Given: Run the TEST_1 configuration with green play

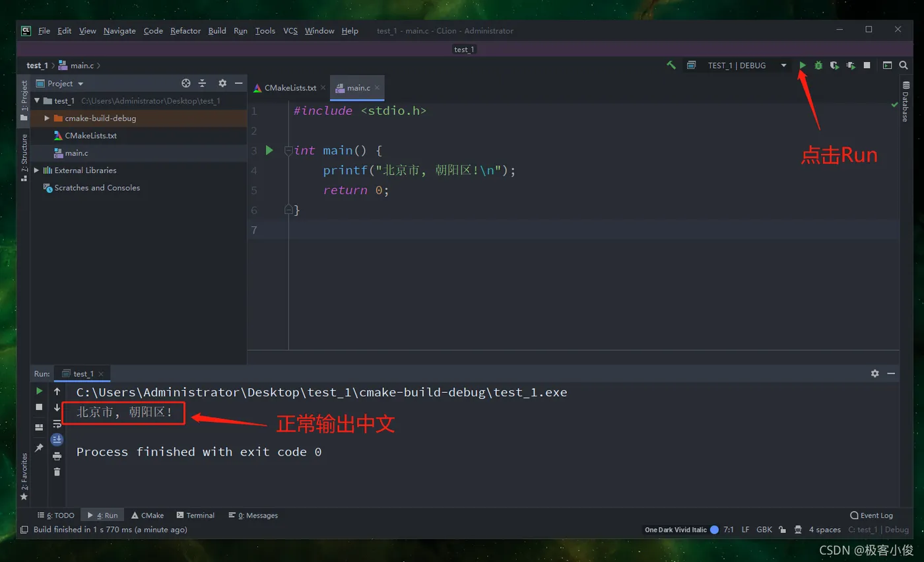Looking at the screenshot, I should (x=803, y=65).
